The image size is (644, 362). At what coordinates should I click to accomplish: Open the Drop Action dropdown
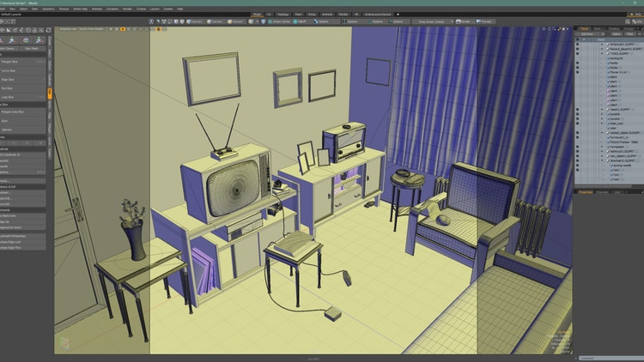[x=433, y=21]
